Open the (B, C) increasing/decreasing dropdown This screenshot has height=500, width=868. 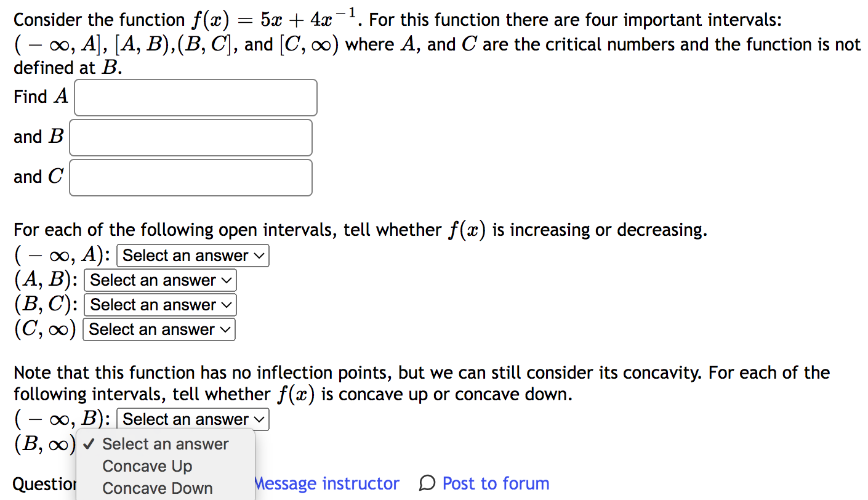tap(159, 304)
